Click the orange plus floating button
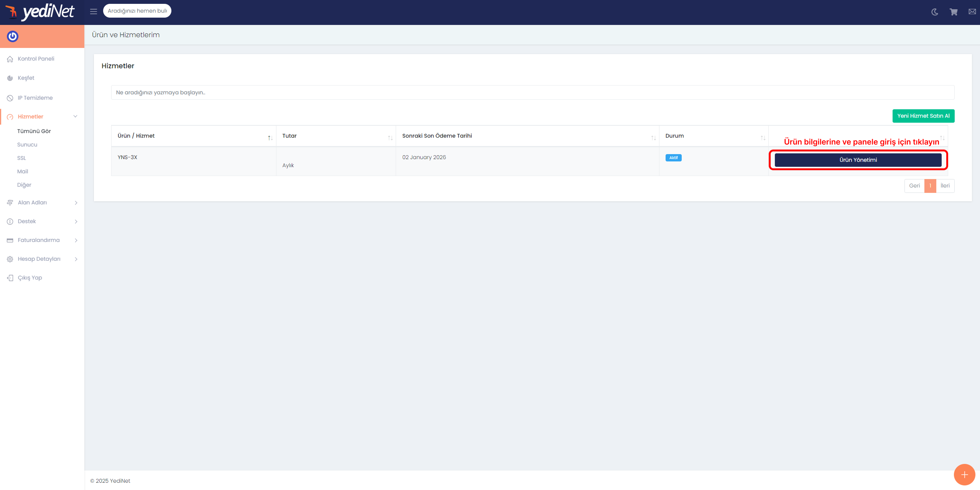This screenshot has height=490, width=980. pos(964,475)
